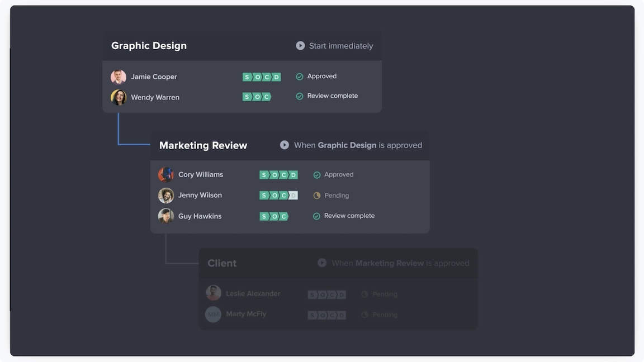Screen dimensions: 644x362
Task: Click Leslie Alexander's avatar in Client stage
Action: click(213, 293)
